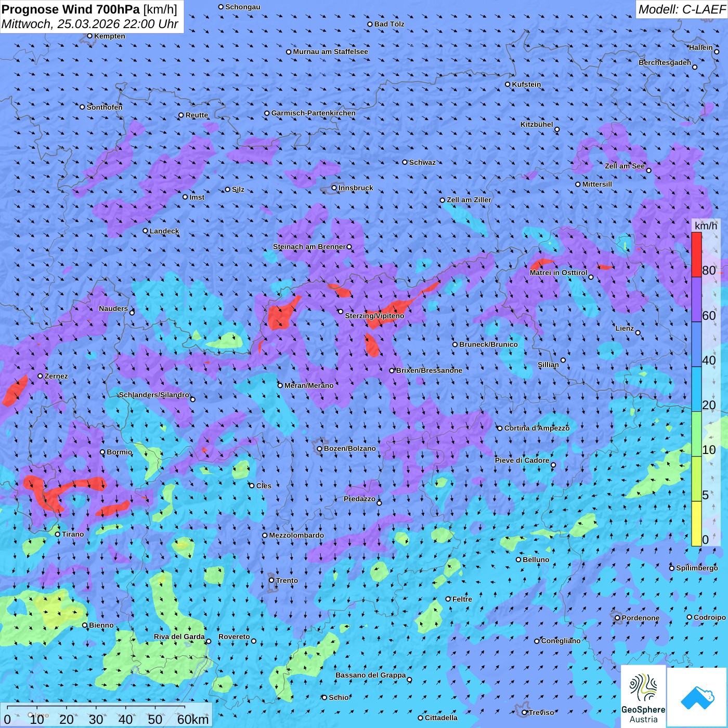Click the 'Sonthofen' label

(105, 107)
